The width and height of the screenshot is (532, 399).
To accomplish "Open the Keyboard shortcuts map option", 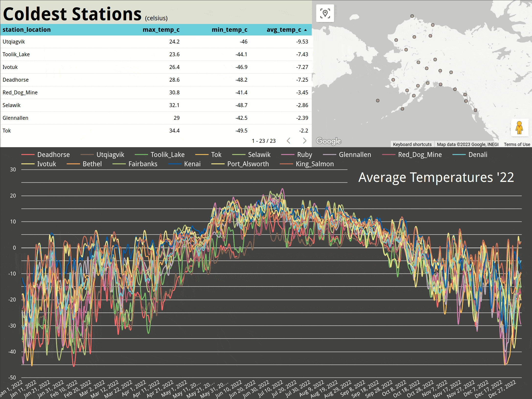I will pyautogui.click(x=412, y=144).
